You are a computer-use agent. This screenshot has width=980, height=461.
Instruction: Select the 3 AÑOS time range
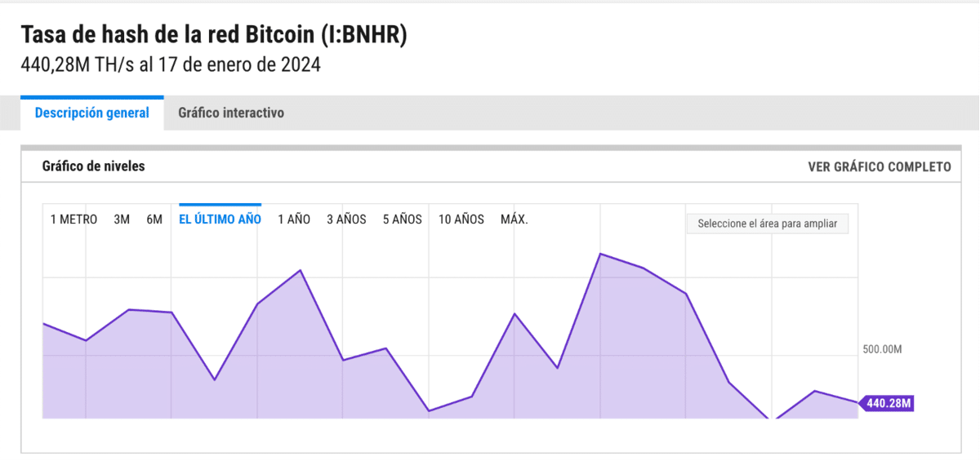coord(346,219)
